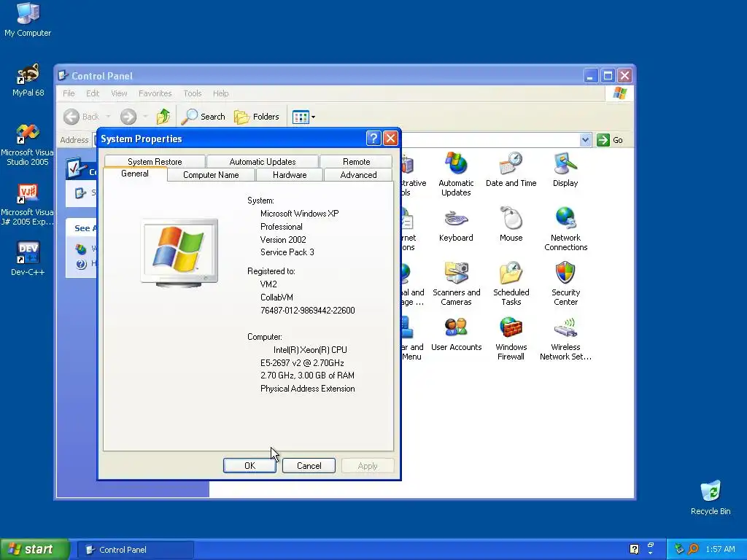The width and height of the screenshot is (747, 560).
Task: Switch to the Computer Name tab
Action: click(x=211, y=175)
